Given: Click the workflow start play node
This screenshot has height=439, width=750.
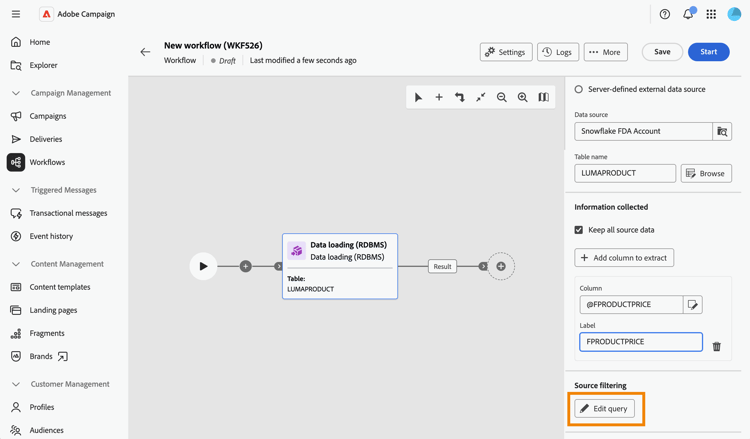Looking at the screenshot, I should click(203, 266).
